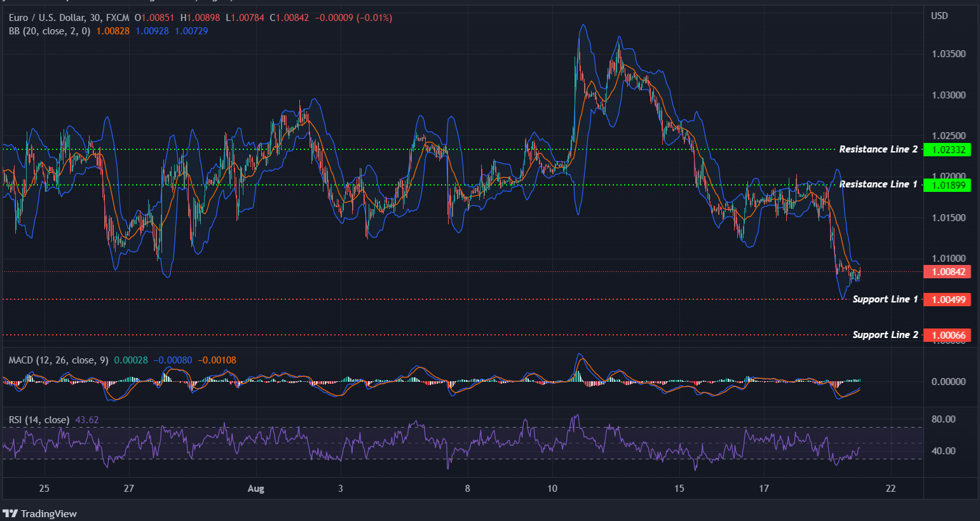Select the Support Line 1 label
980x521 pixels.
(x=885, y=299)
